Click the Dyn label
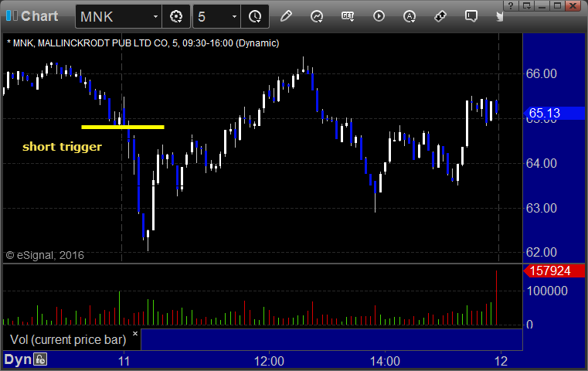The image size is (588, 371). click(18, 359)
